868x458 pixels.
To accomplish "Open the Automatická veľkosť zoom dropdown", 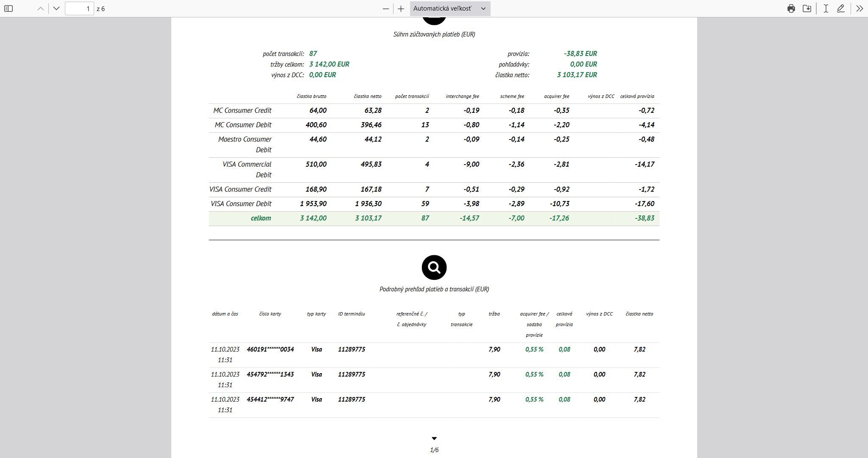I will (x=450, y=8).
